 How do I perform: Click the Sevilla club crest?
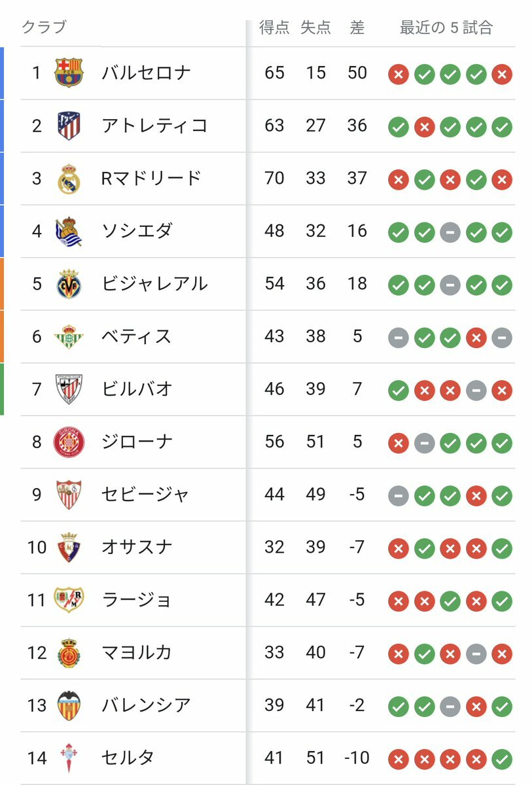coord(69,495)
